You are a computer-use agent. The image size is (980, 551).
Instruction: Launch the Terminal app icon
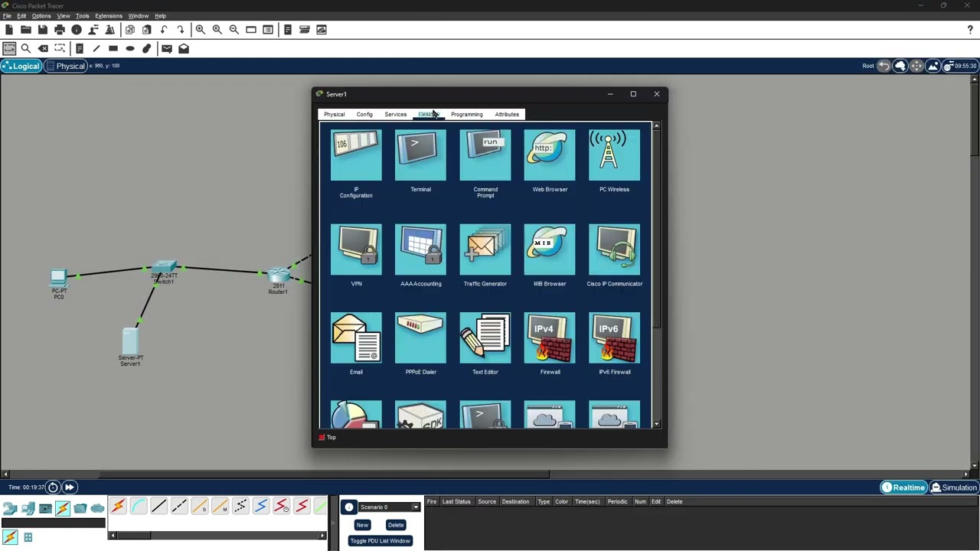point(420,156)
